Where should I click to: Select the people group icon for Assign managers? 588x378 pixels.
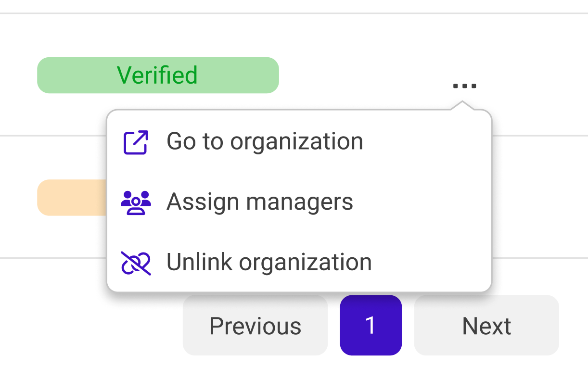136,201
